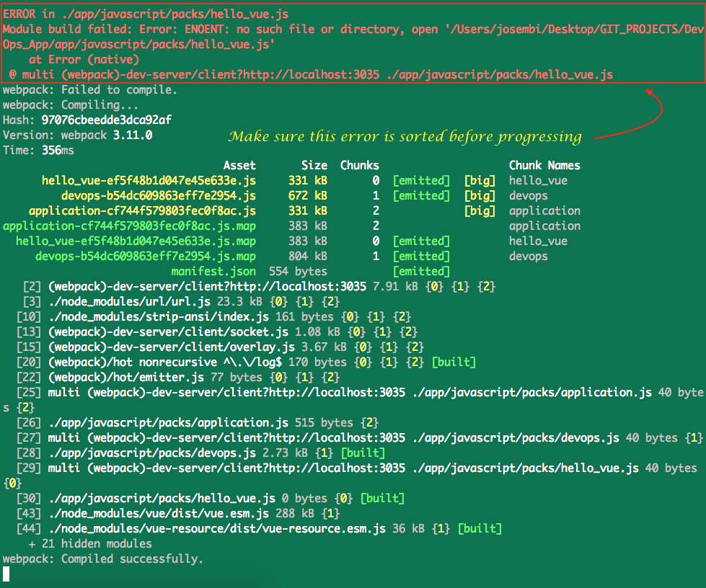Click the manifest.json asset name
The image size is (706, 588).
pyautogui.click(x=213, y=271)
